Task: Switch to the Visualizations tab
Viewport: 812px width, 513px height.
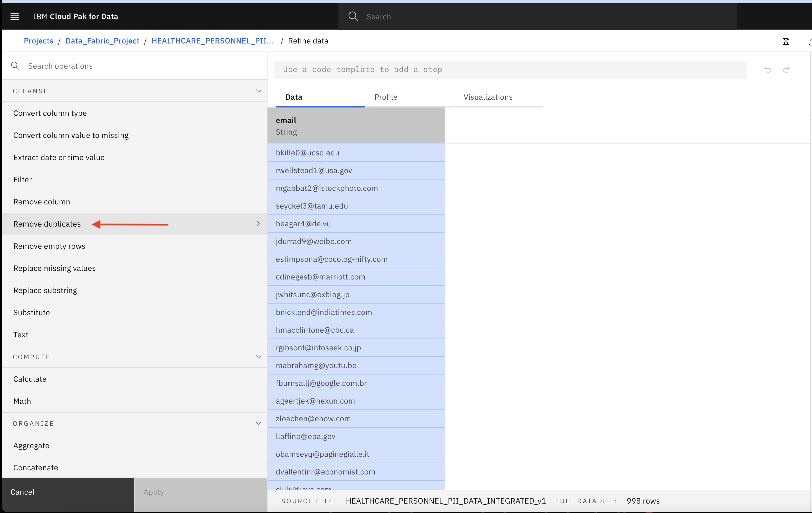Action: pos(499,97)
